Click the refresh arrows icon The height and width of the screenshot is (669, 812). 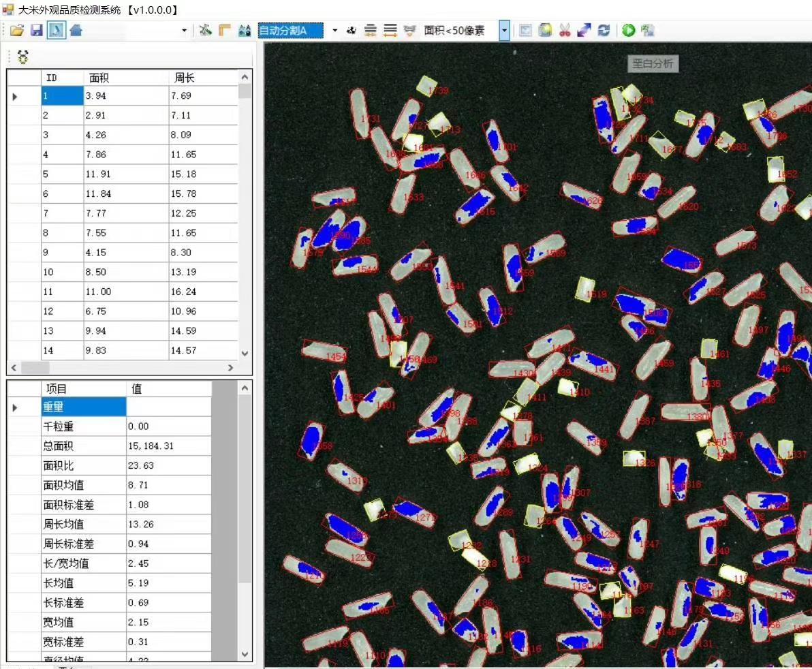click(x=604, y=31)
